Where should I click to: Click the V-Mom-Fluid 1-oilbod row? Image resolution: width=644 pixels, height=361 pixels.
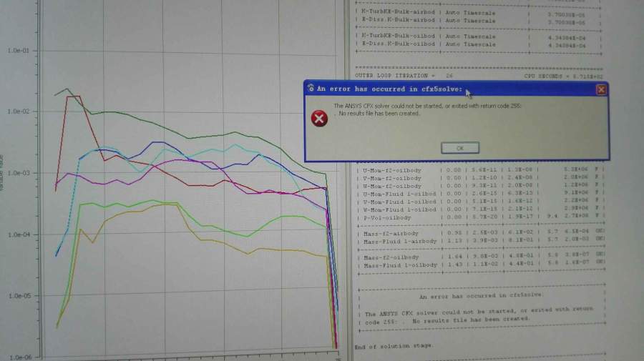pos(481,202)
